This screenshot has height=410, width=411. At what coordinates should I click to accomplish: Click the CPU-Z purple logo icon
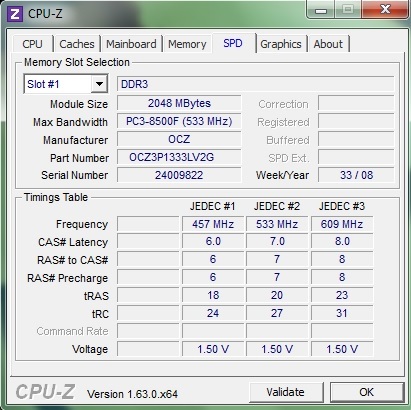pyautogui.click(x=15, y=14)
